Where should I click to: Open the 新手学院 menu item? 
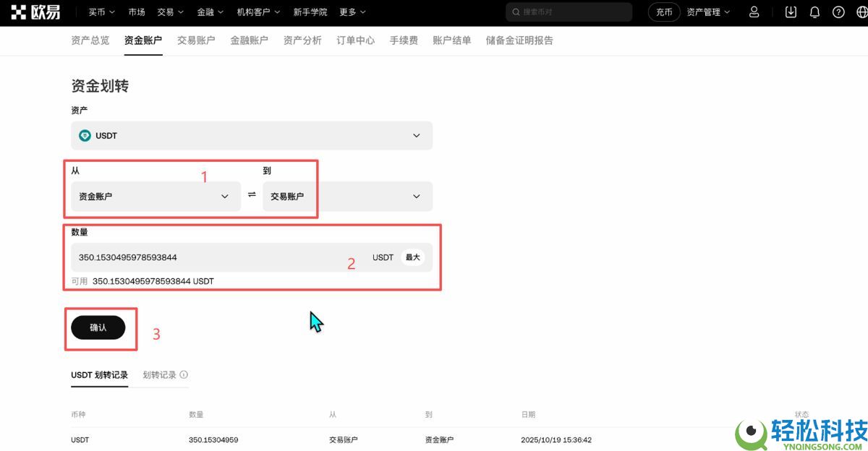(x=310, y=12)
